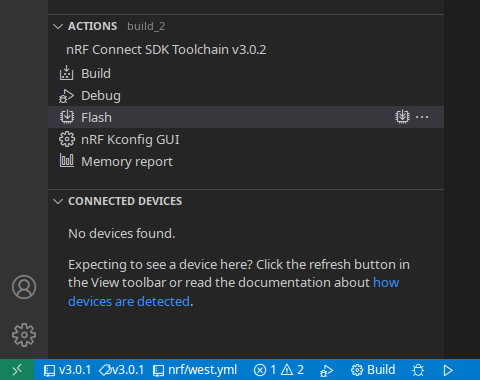480x380 pixels.
Task: Click the Build action label
Action: click(96, 73)
